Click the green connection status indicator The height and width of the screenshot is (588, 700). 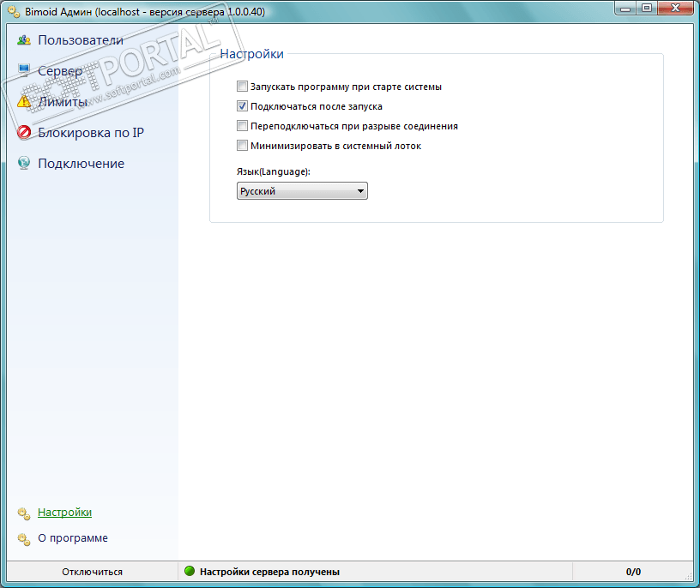point(190,571)
